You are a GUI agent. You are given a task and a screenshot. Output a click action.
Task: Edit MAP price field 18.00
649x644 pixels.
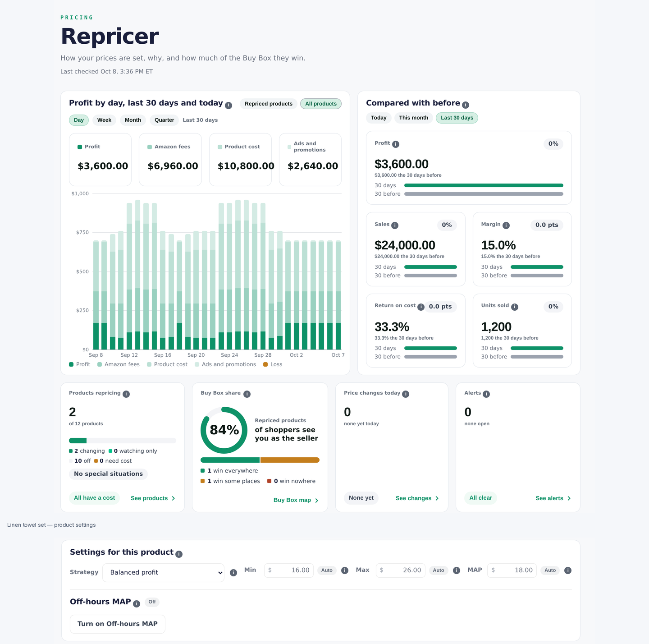tap(512, 570)
